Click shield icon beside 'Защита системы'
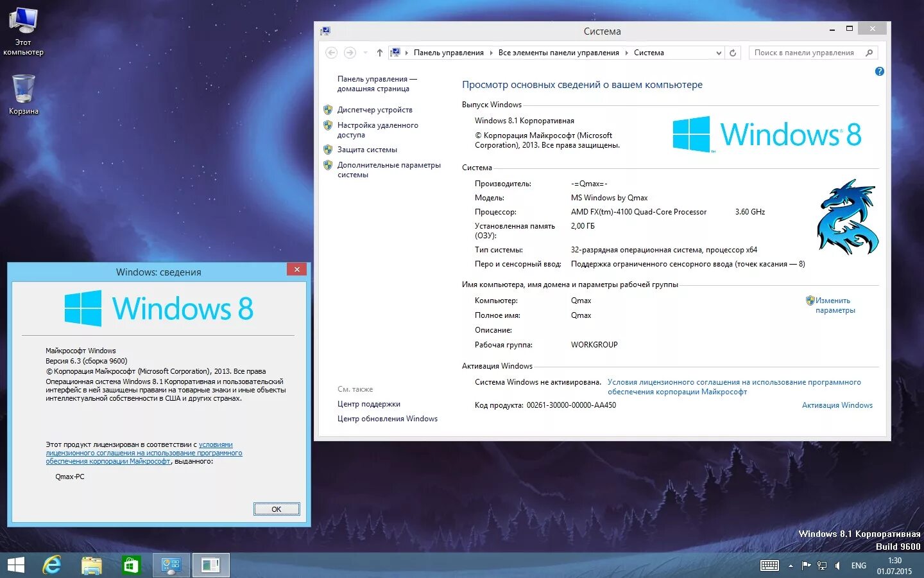The width and height of the screenshot is (924, 578). (x=328, y=150)
